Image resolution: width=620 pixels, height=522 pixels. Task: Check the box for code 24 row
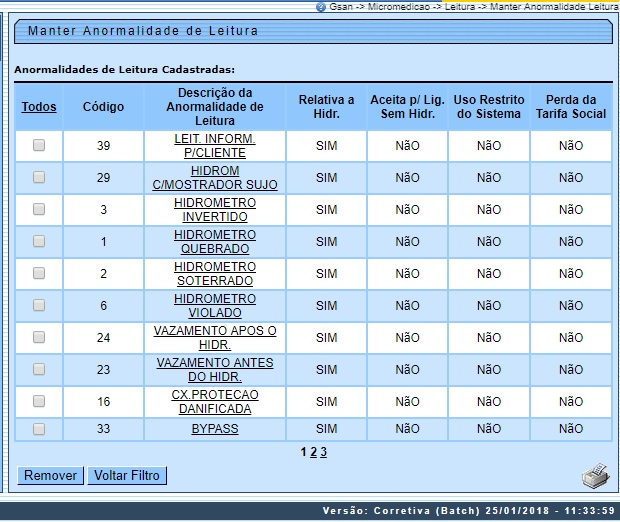coord(39,338)
